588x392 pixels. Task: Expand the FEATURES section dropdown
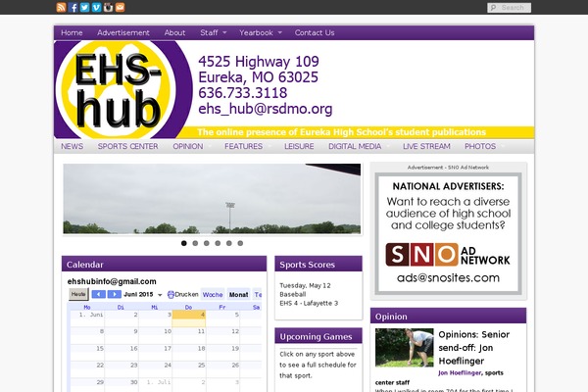[247, 146]
